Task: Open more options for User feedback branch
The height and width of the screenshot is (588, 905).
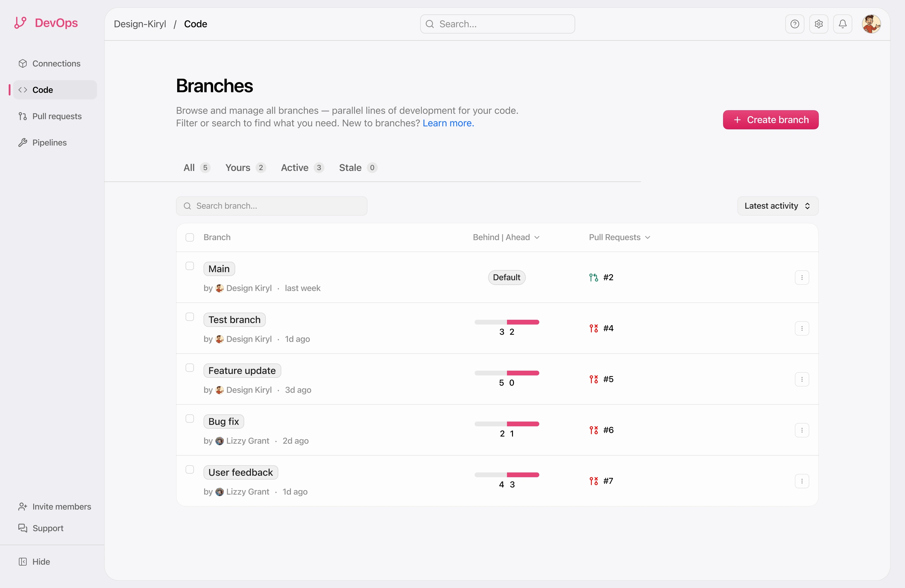Action: point(801,481)
